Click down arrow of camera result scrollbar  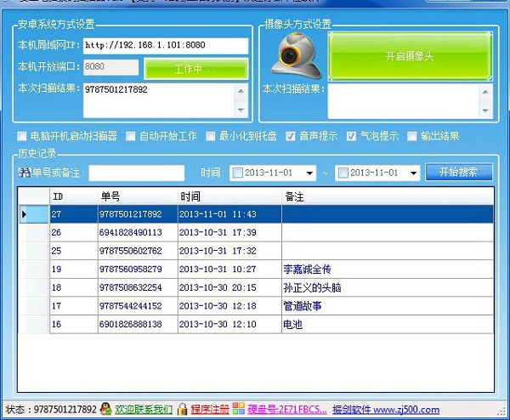pos(485,111)
